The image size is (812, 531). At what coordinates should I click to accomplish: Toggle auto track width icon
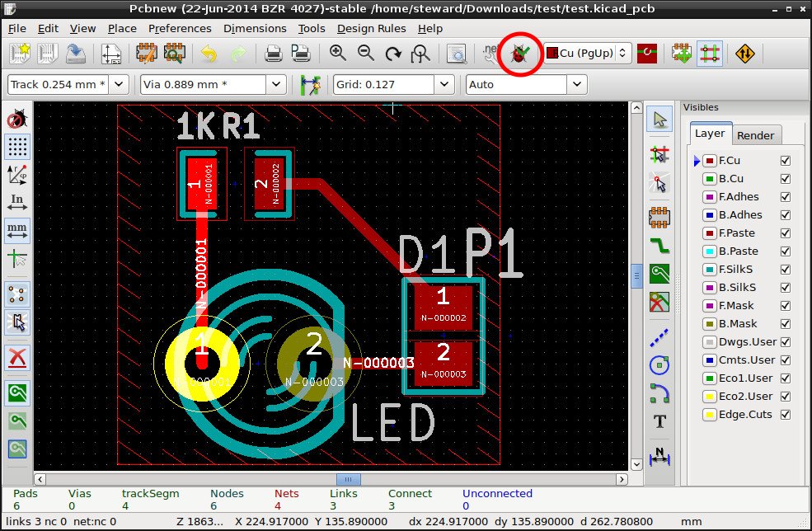(310, 84)
